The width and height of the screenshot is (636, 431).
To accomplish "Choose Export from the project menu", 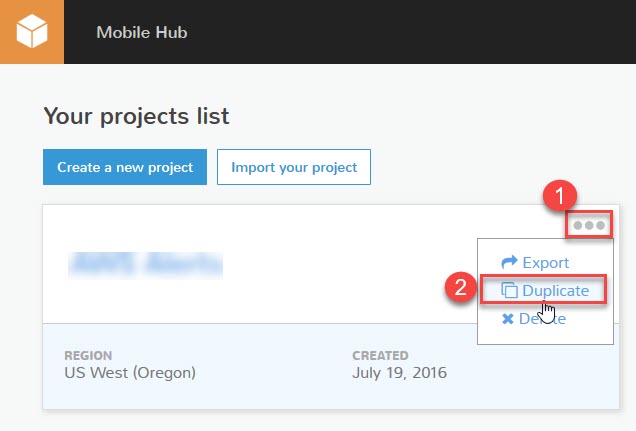I will 535,263.
